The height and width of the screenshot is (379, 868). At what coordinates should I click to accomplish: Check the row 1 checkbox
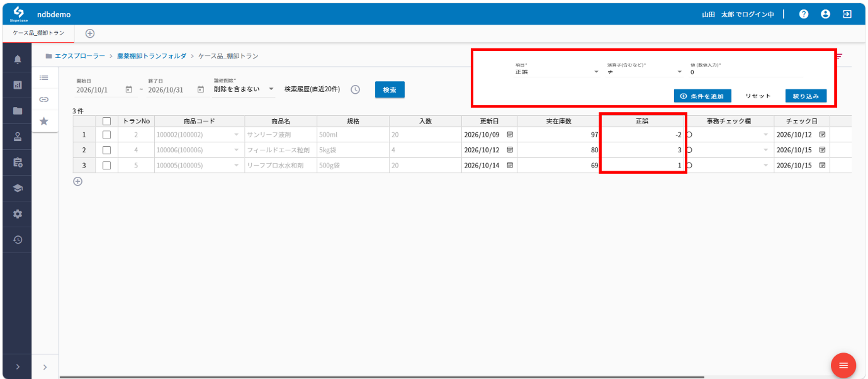click(x=106, y=135)
